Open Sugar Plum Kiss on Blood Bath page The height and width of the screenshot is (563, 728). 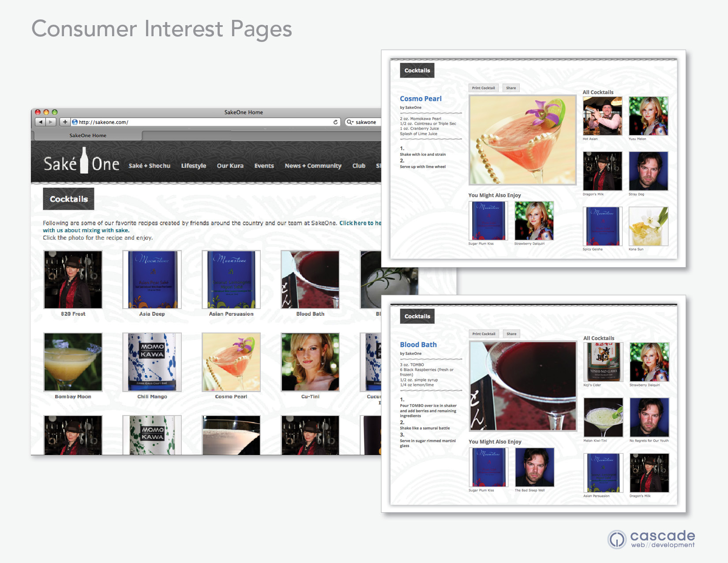tap(488, 467)
